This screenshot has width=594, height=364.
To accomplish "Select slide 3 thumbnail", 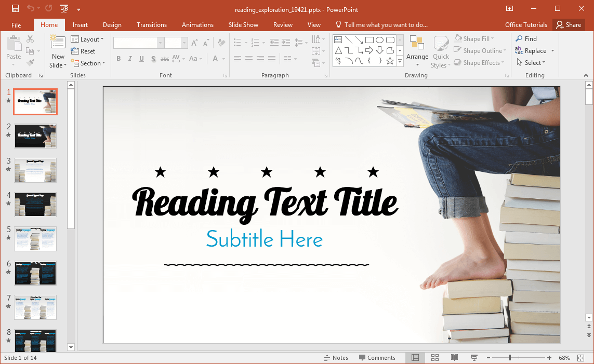I will click(35, 170).
